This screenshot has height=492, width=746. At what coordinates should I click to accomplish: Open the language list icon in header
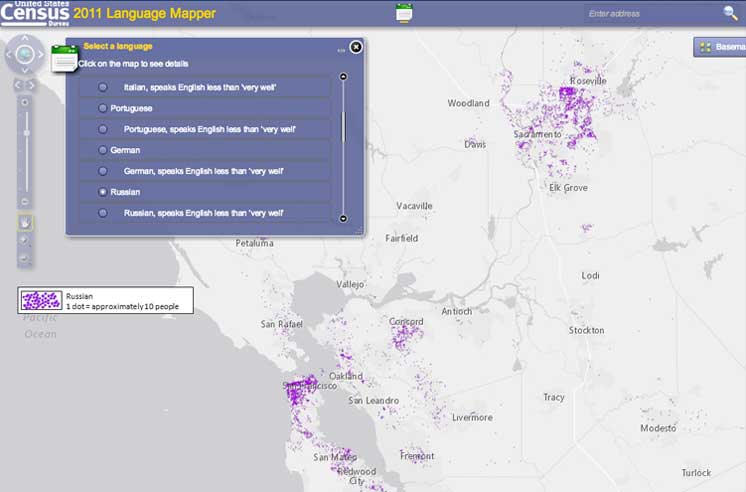tap(404, 12)
